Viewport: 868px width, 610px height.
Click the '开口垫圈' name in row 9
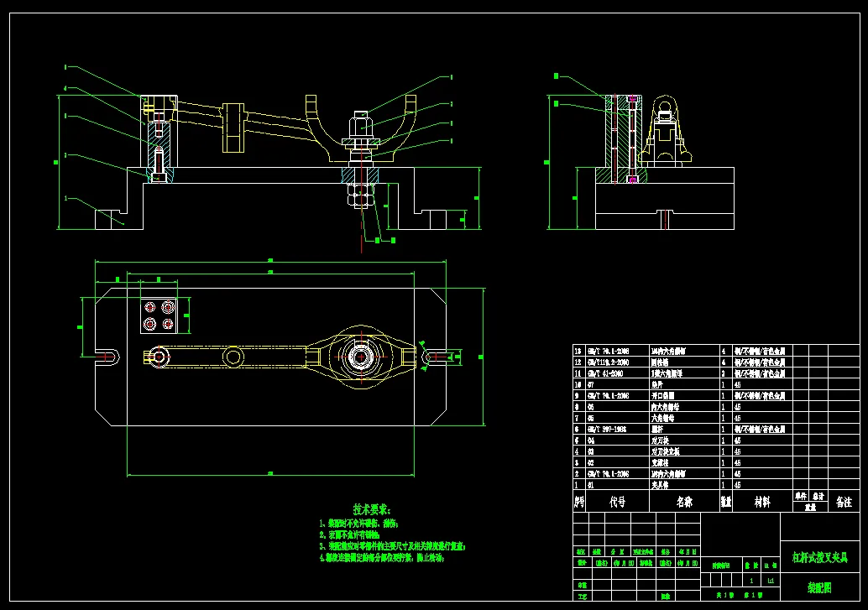[x=662, y=396]
